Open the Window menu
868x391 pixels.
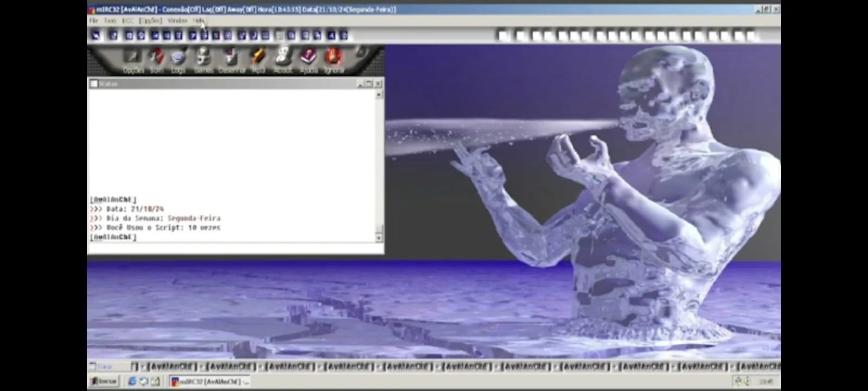177,21
